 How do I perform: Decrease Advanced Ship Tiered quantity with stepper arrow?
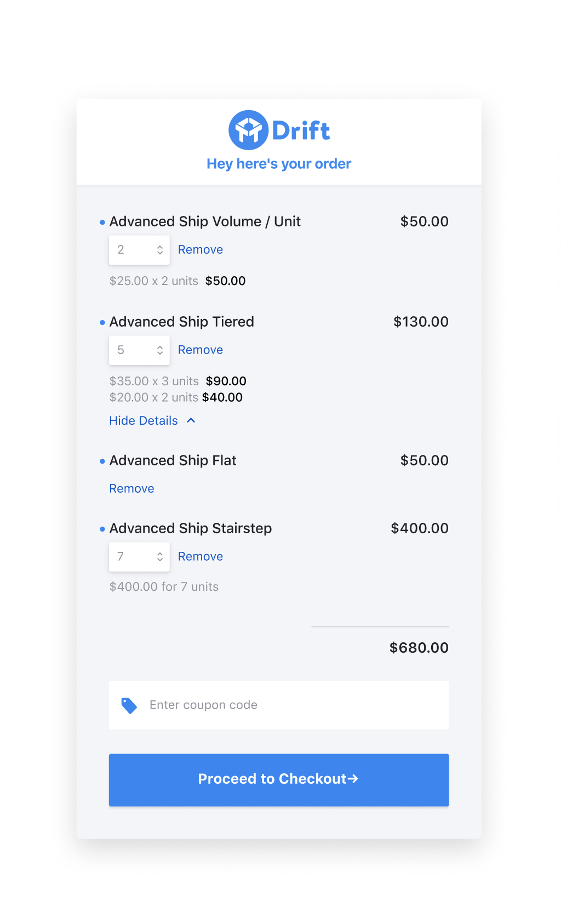click(x=159, y=353)
